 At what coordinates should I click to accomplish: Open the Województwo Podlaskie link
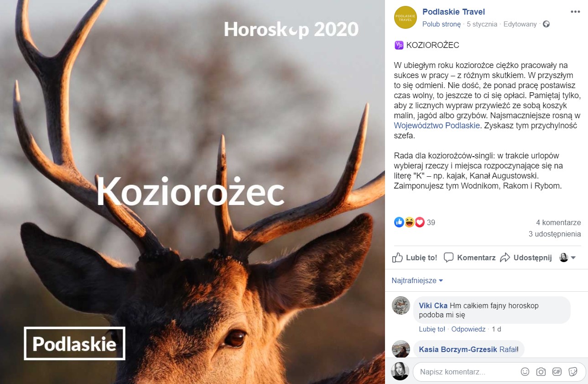click(437, 125)
